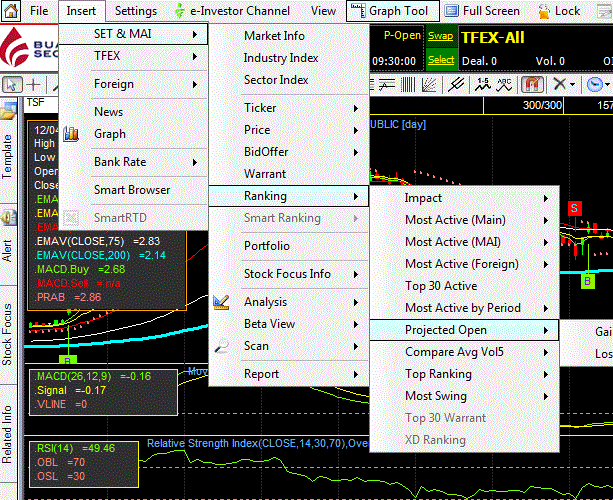613x500 pixels.
Task: Select the arrow pointer tool
Action: point(12,84)
